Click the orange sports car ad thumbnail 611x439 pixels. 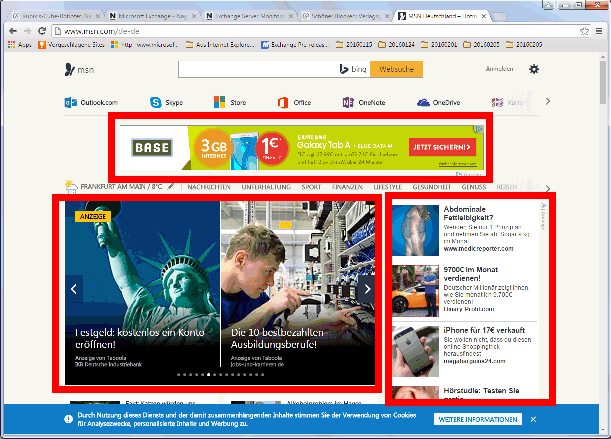415,291
